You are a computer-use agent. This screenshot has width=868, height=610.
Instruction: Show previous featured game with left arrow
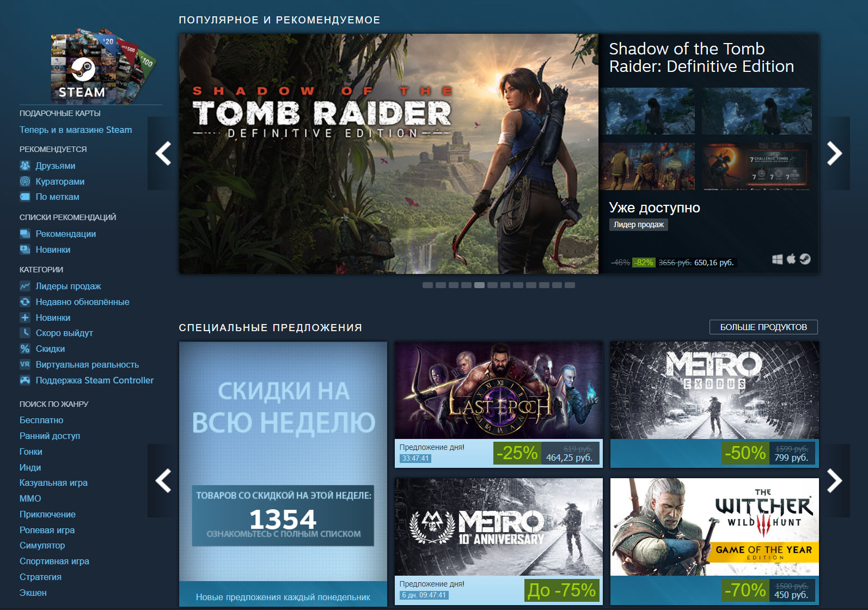[163, 153]
